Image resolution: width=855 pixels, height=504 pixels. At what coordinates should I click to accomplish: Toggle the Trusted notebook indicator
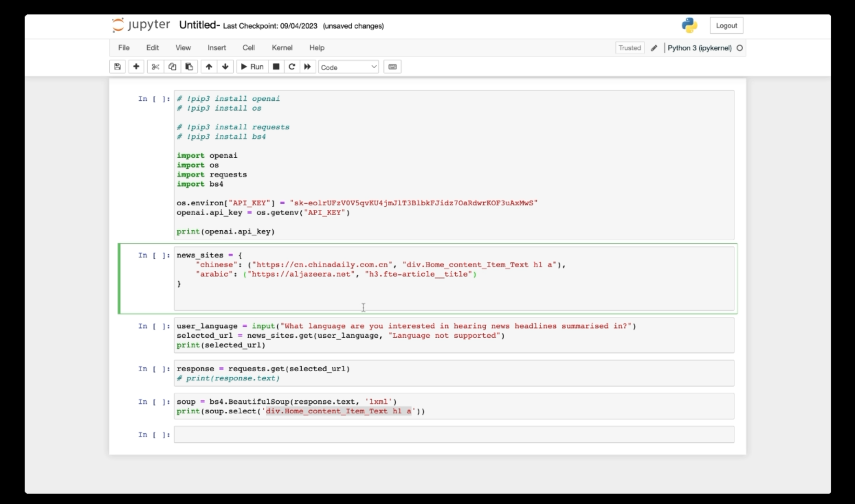click(x=629, y=48)
